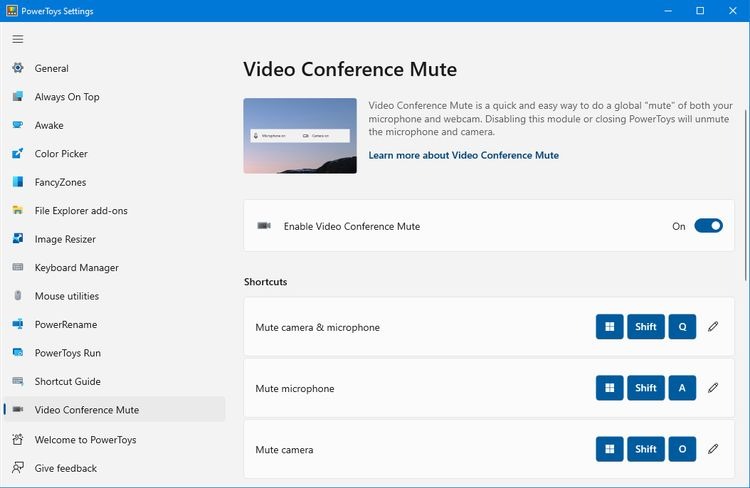Click Windows key in Mute camera row
The height and width of the screenshot is (488, 750).
(x=609, y=449)
